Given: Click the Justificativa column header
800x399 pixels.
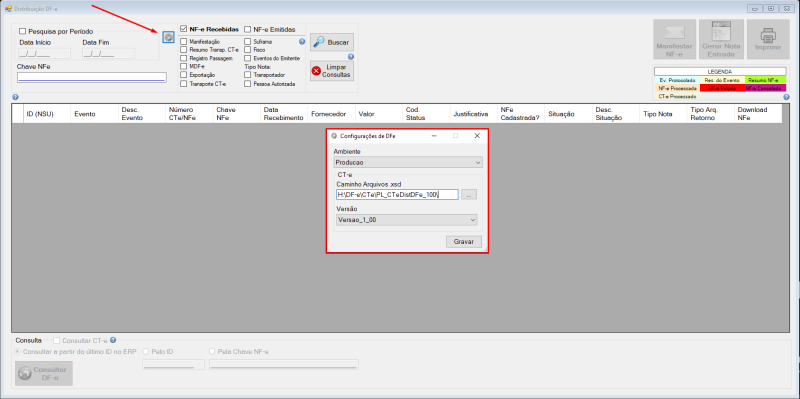Looking at the screenshot, I should point(473,114).
